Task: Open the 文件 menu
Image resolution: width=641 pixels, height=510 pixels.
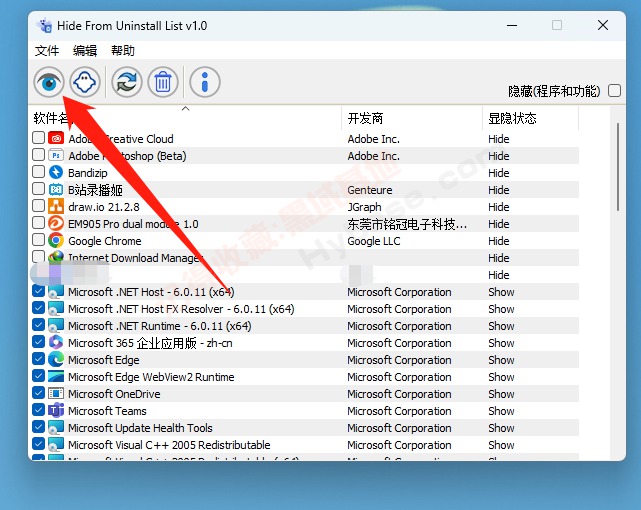Action: click(47, 51)
